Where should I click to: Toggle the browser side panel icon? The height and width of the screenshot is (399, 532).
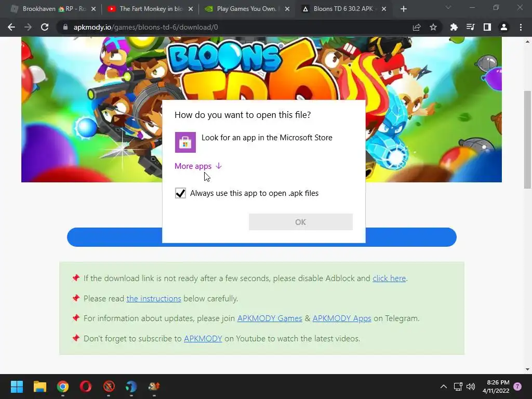[x=487, y=27]
